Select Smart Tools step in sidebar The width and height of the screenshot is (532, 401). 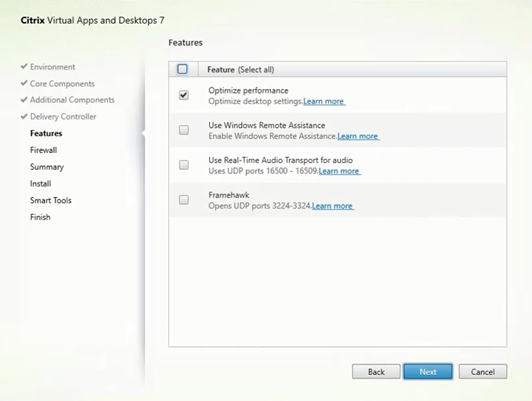pos(51,200)
